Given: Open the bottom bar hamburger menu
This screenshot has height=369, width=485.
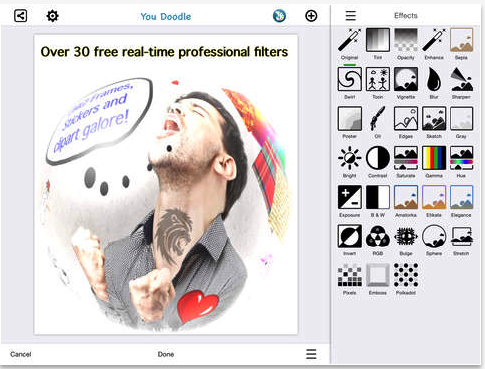Looking at the screenshot, I should 311,354.
